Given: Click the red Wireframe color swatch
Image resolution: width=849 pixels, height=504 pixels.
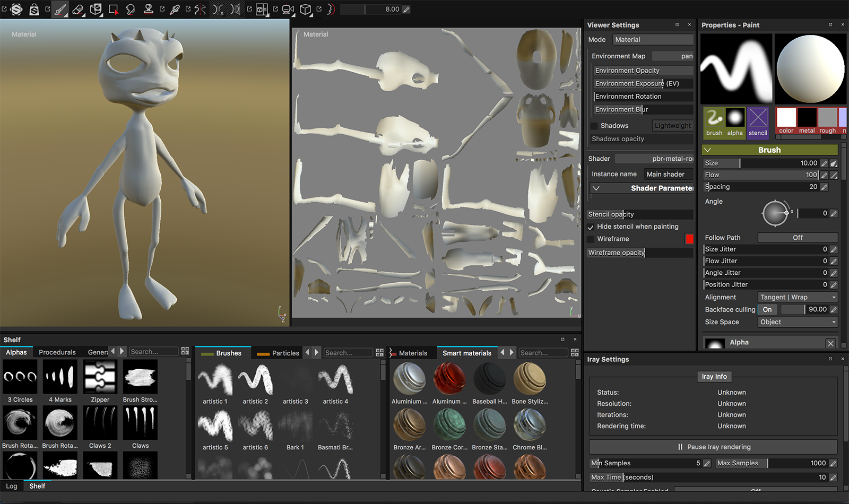Looking at the screenshot, I should click(689, 239).
